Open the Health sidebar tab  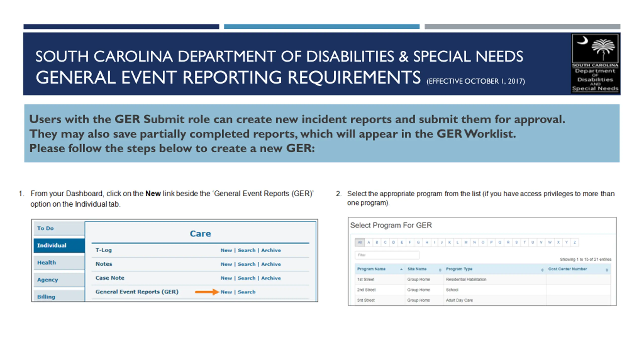point(59,262)
